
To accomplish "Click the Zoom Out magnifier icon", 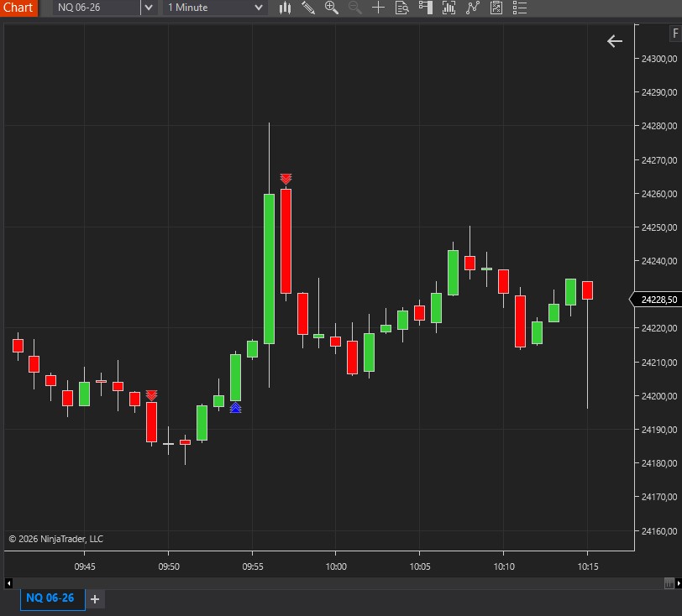I will (x=354, y=8).
